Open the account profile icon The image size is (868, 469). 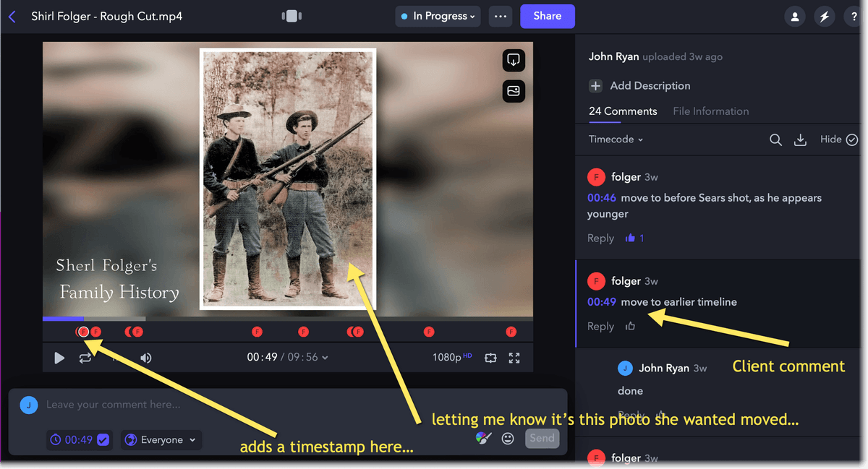click(x=795, y=17)
